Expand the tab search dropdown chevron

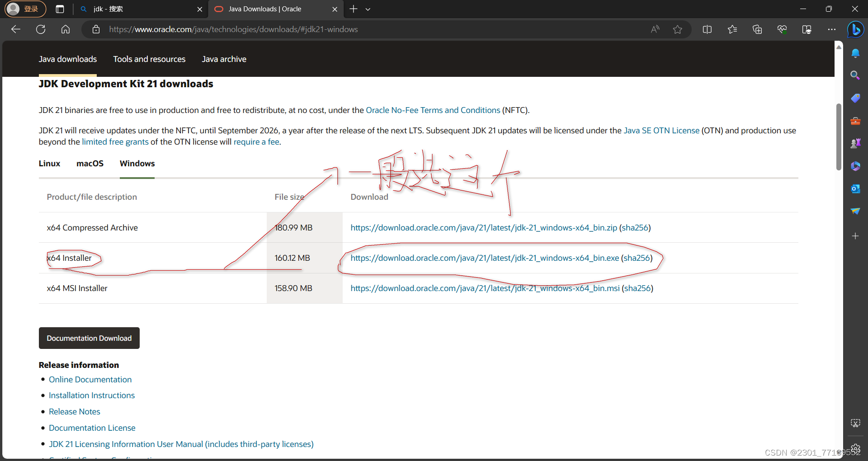pos(368,9)
